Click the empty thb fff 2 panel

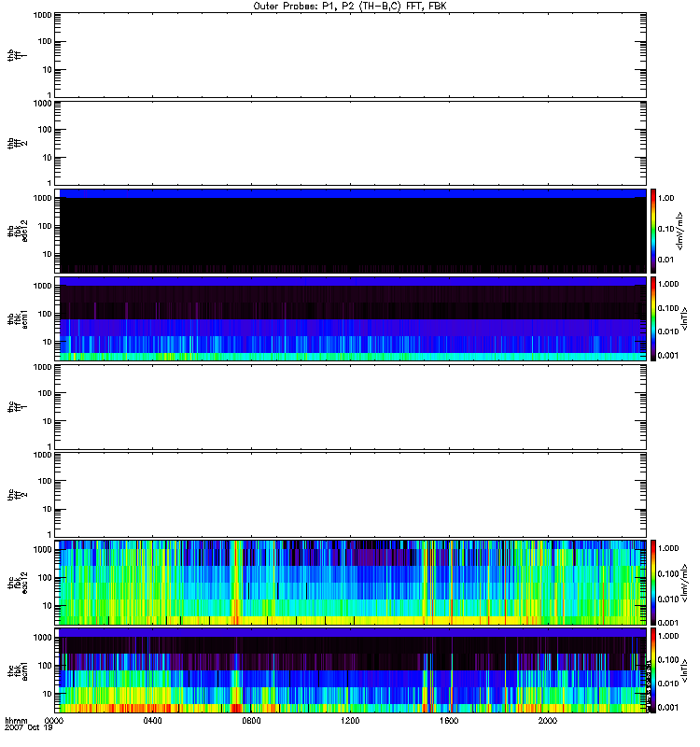(x=350, y=142)
